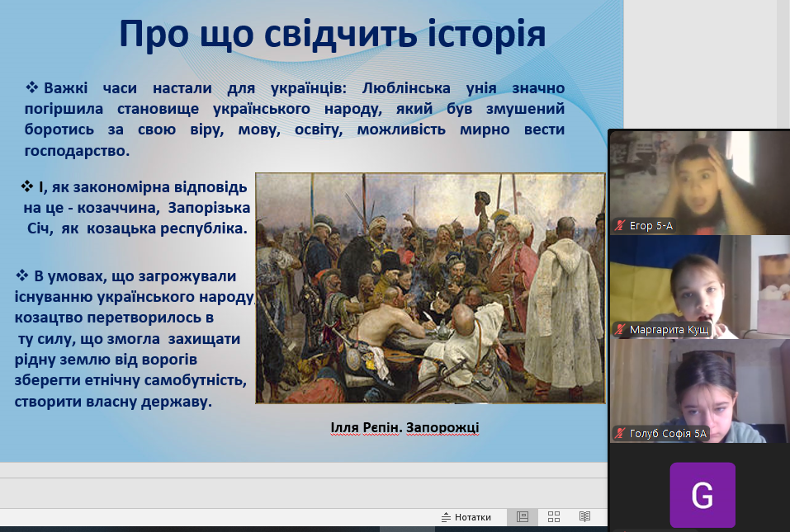
Task: Click muted microphone icon beside Голуб Софія 5А
Action: 620,433
